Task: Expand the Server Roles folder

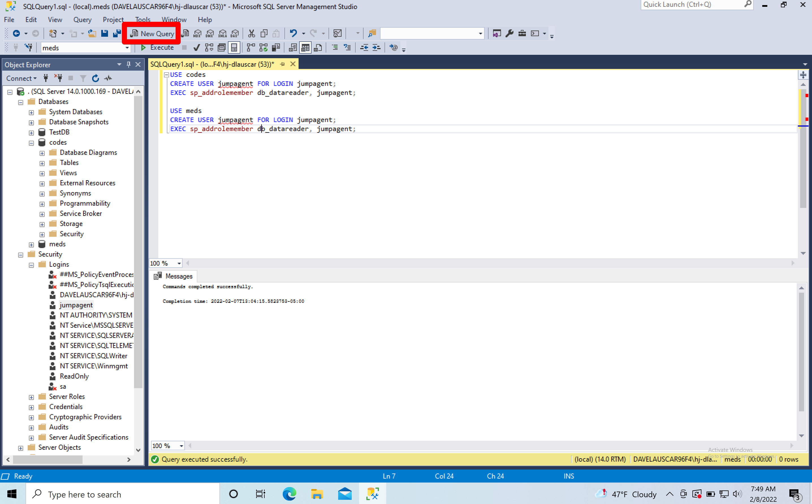Action: [x=31, y=397]
